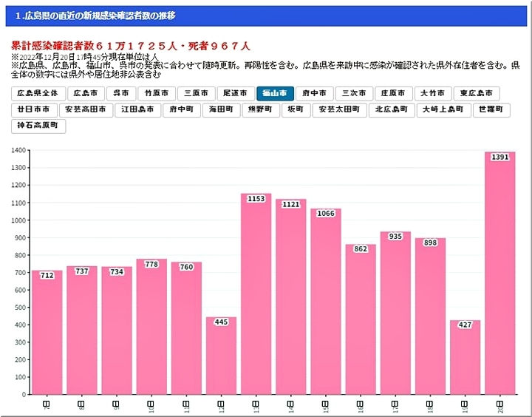Click the 江田島市 button
This screenshot has width=532, height=417.
(x=138, y=109)
